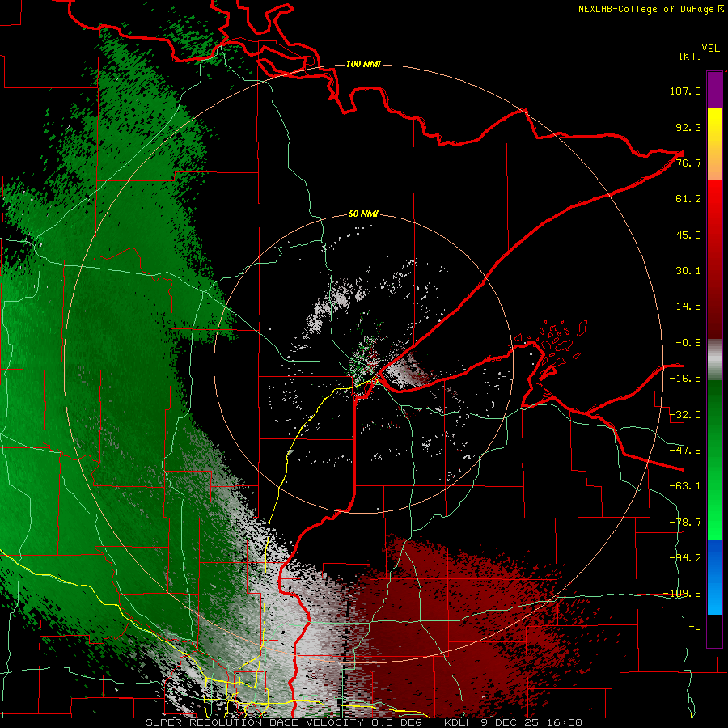Image resolution: width=728 pixels, height=728 pixels.
Task: Click the -109.8 velocity scale value
Action: pyautogui.click(x=682, y=594)
